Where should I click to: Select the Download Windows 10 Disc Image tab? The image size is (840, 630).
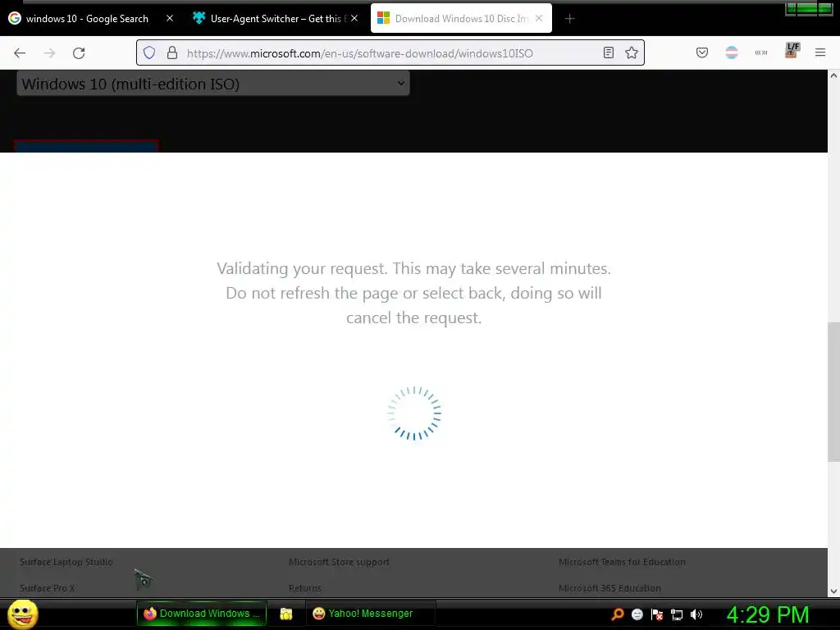pos(461,19)
